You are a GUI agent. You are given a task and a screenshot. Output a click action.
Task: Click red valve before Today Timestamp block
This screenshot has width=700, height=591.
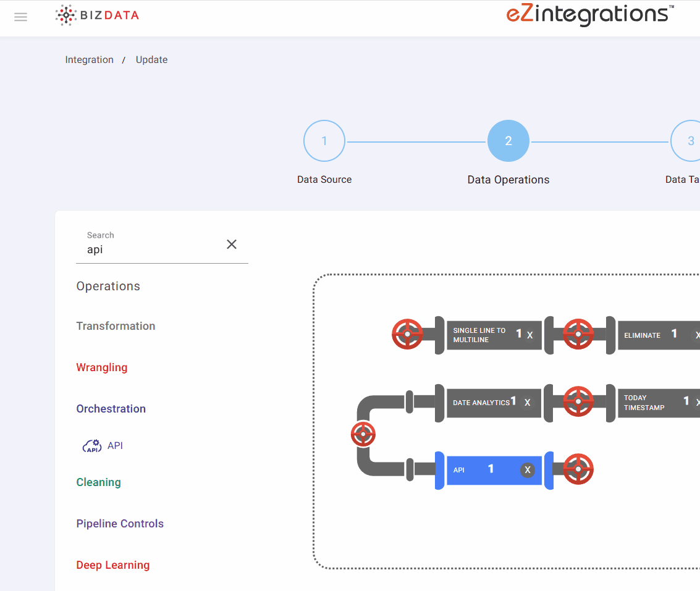pos(578,402)
